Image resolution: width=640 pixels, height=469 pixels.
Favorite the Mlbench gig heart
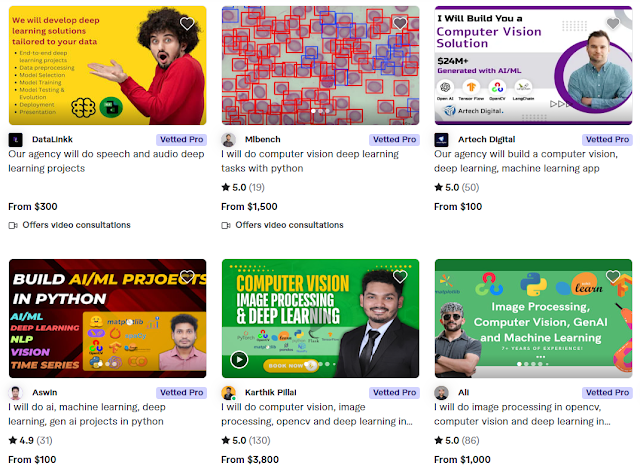400,24
